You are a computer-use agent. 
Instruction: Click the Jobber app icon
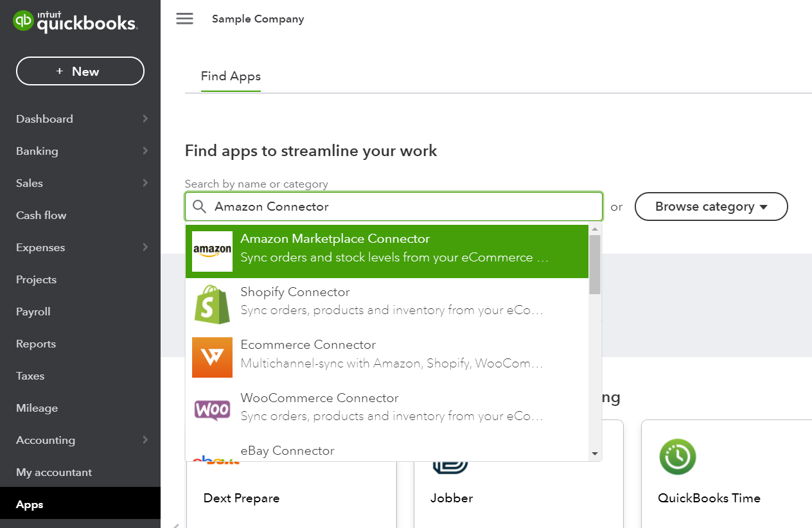point(451,467)
